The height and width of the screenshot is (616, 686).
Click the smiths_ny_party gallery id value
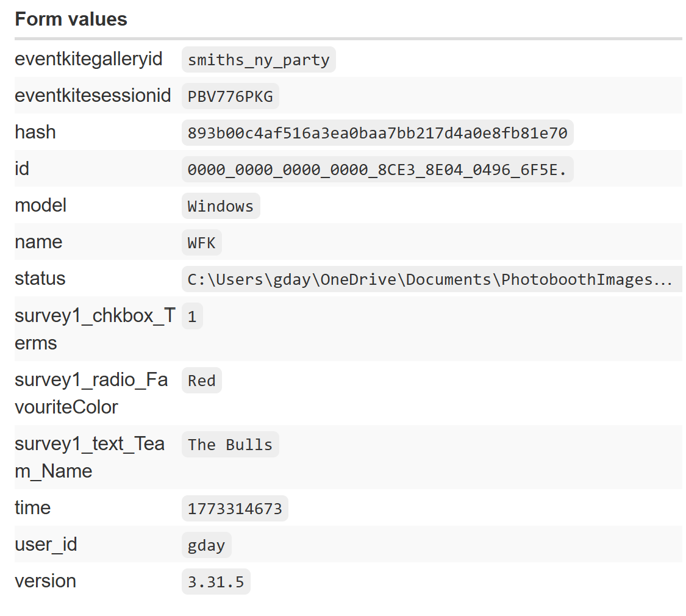(258, 59)
